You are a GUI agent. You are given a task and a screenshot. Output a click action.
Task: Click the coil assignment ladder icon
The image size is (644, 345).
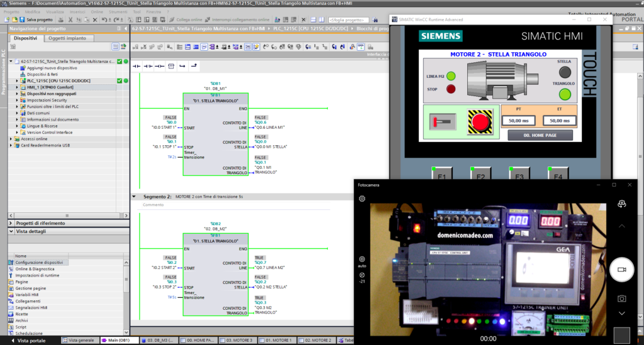(159, 65)
